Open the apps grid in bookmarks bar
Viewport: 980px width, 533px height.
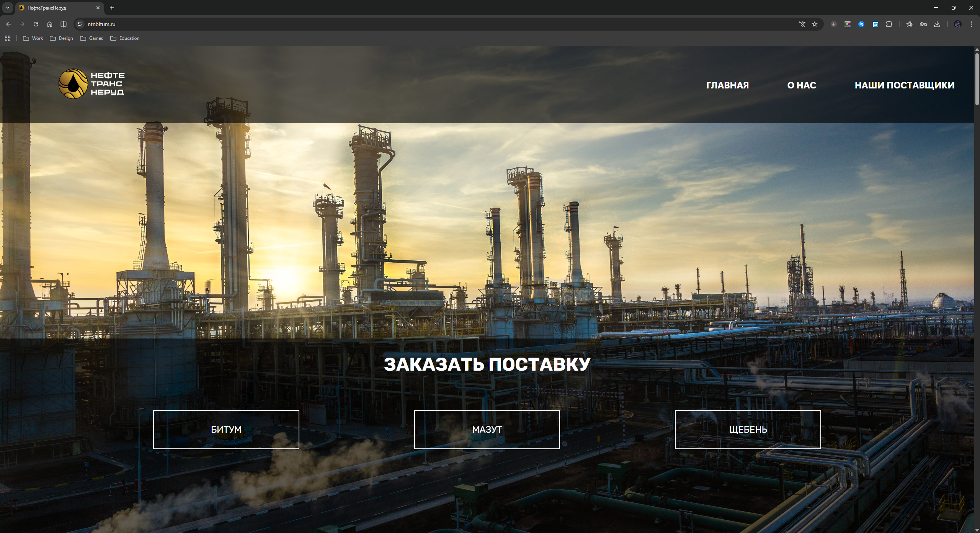pos(8,38)
